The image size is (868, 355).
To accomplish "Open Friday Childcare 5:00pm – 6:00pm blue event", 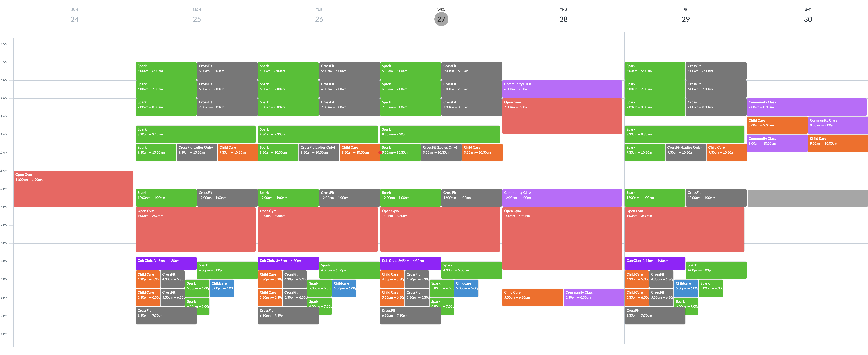I will tap(686, 288).
